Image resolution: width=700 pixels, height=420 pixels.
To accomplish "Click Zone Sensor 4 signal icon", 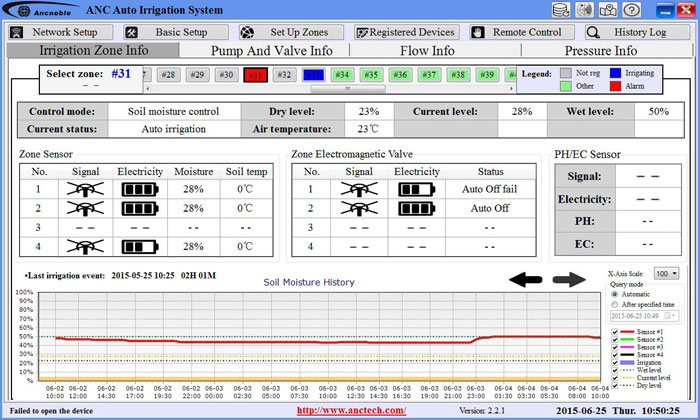I will coord(85,246).
